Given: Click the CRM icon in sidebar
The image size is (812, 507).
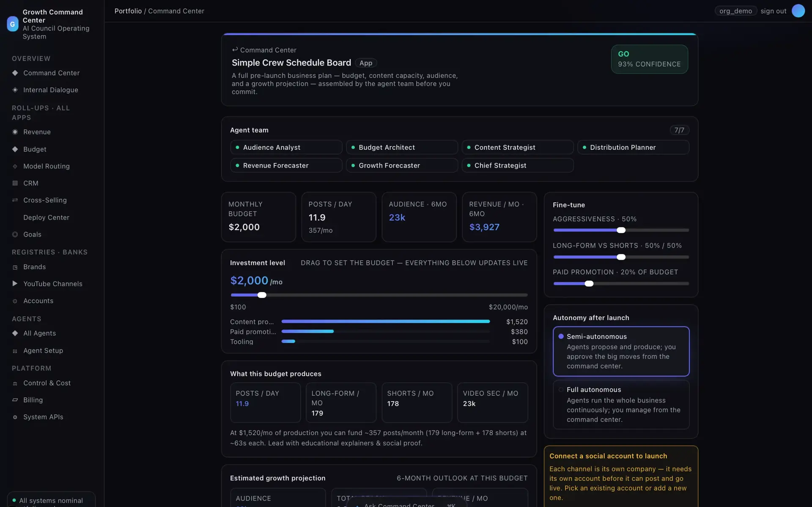Looking at the screenshot, I should 15,183.
